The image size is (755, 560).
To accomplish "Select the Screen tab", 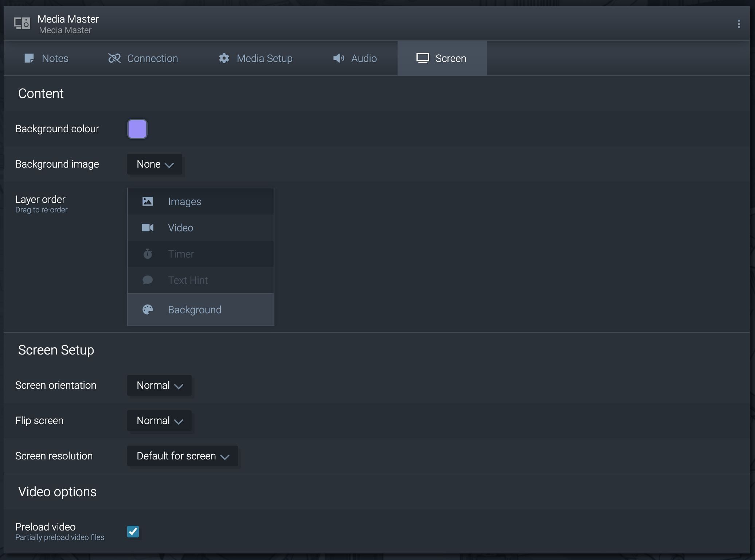I will click(x=442, y=58).
